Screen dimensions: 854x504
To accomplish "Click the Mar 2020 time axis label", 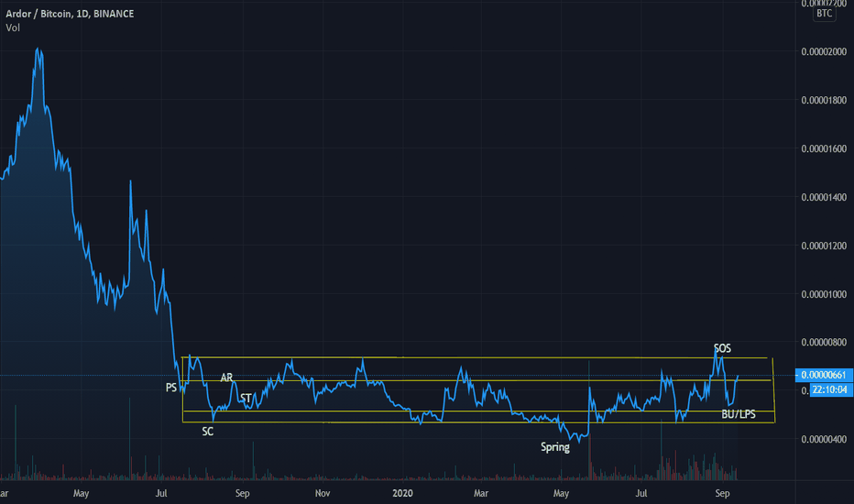I will point(481,494).
